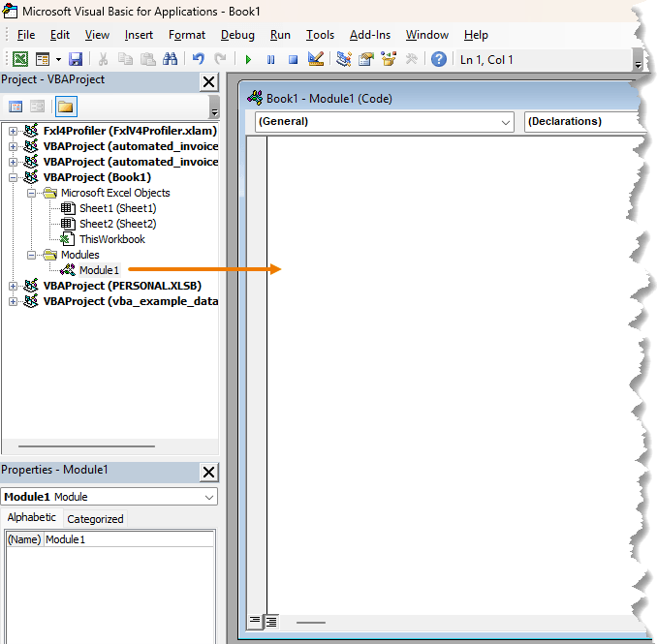Open the View menu
This screenshot has width=657, height=644.
[x=97, y=35]
